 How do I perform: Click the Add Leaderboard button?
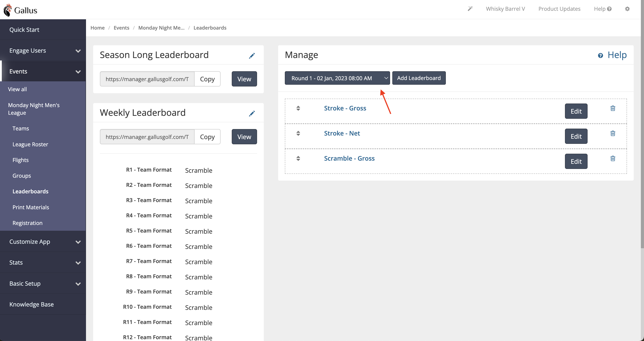coord(419,78)
